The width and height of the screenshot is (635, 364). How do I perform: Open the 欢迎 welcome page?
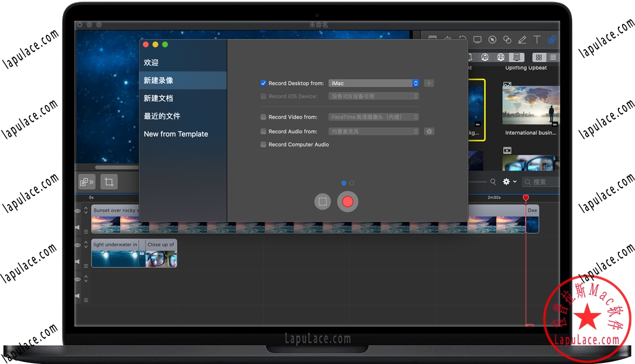pyautogui.click(x=151, y=62)
